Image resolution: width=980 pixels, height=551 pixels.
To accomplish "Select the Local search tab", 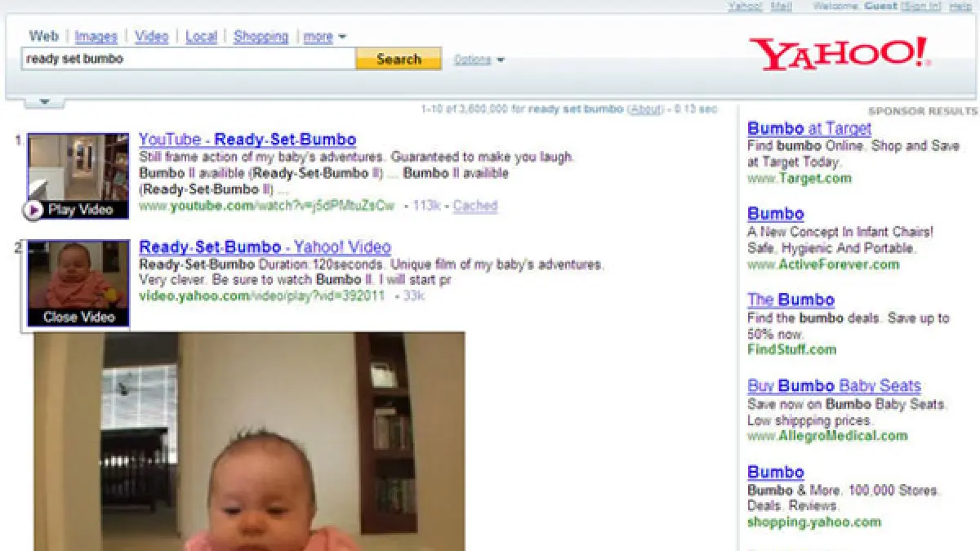I will (x=201, y=37).
